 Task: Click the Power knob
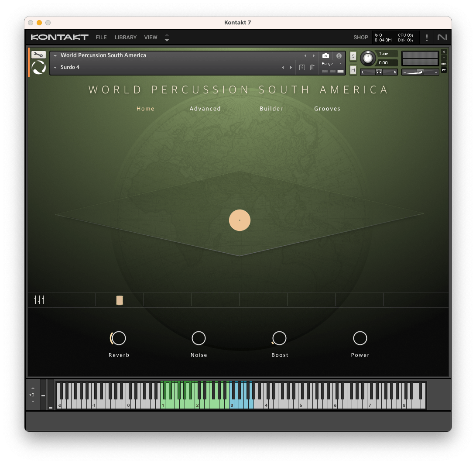point(360,338)
